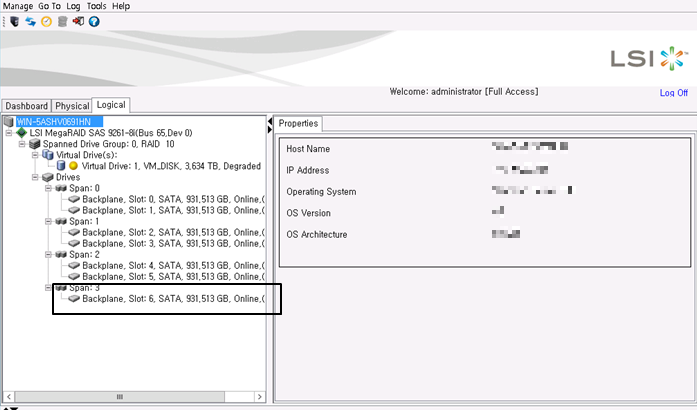Select Virtual Drive: 1, VM_DISK, Degraded row
Screen dimensions: 697x410
click(x=171, y=166)
